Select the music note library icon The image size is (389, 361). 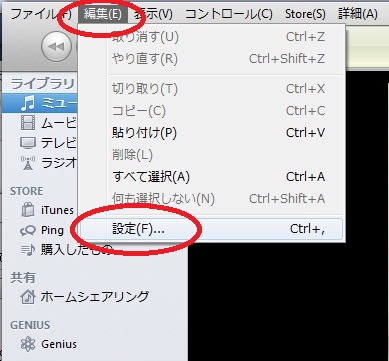coord(27,103)
